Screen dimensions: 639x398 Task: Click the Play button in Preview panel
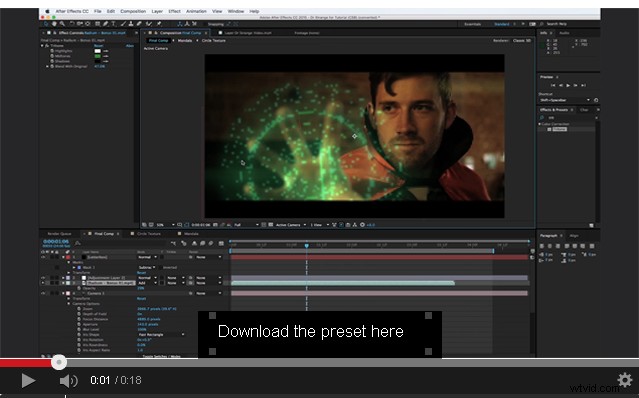(x=568, y=85)
